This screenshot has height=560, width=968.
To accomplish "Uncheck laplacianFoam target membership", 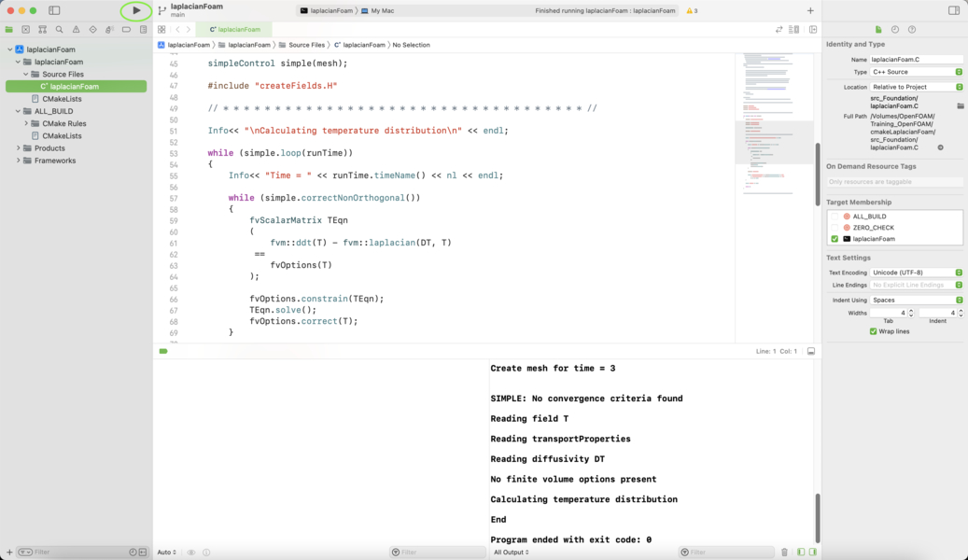I will tap(835, 239).
